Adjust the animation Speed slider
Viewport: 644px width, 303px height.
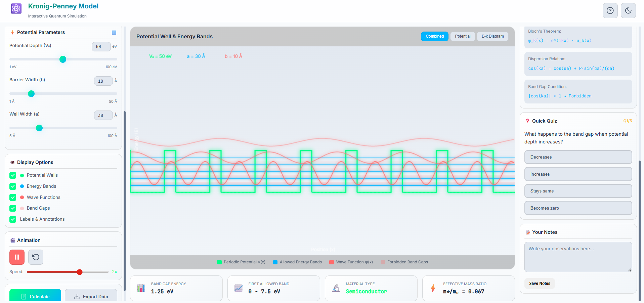[79, 272]
